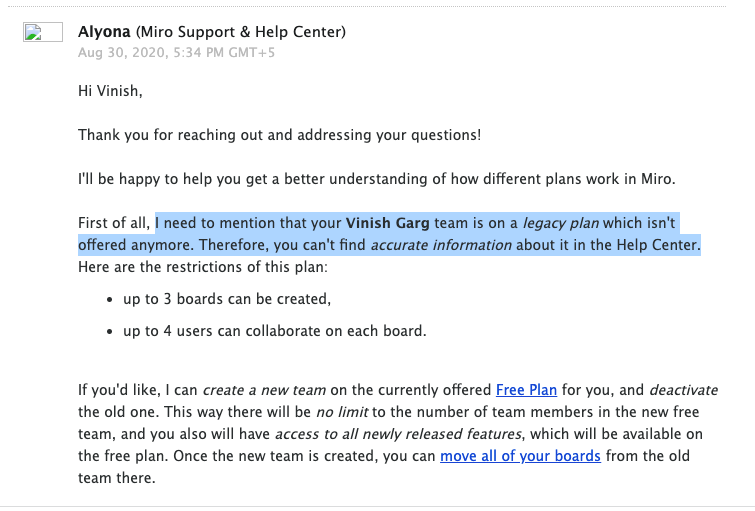Click the 'Hi Vinish,' greeting line
This screenshot has width=755, height=511.
110,91
